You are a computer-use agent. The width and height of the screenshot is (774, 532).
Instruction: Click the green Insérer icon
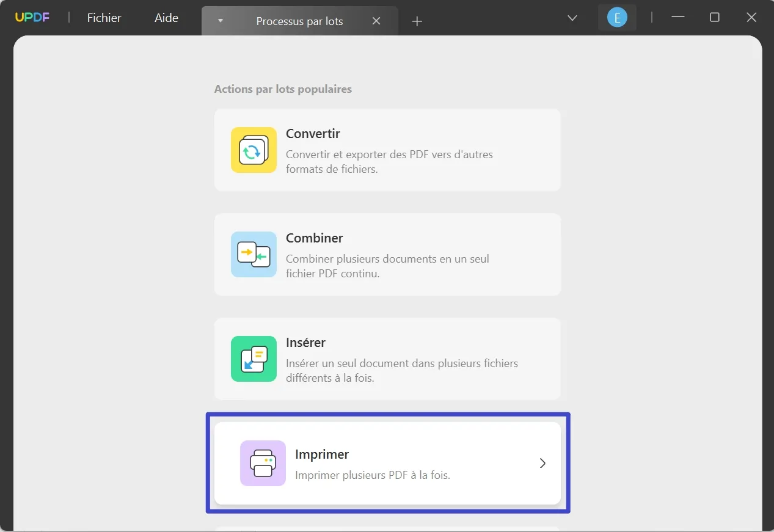tap(254, 359)
